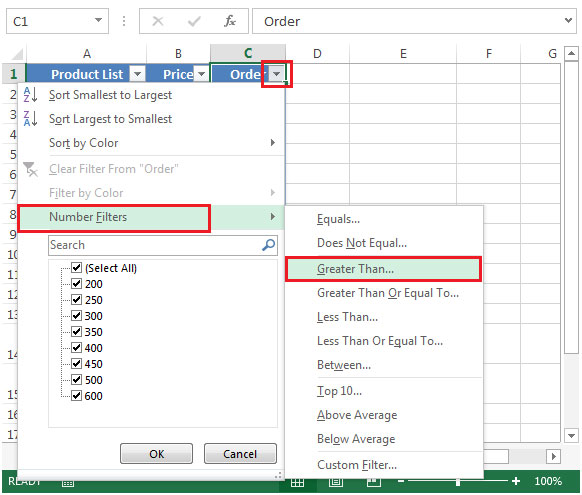Switch to Normal view in status bar
582x495 pixels.
point(297,482)
